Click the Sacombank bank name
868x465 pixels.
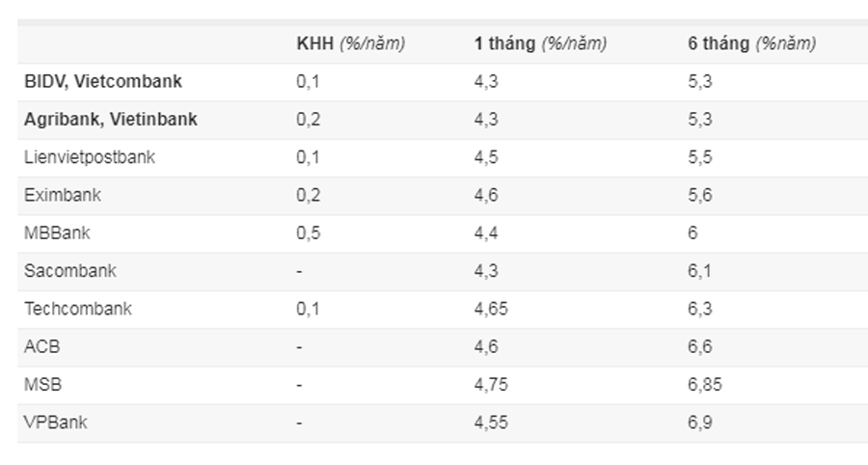[70, 271]
